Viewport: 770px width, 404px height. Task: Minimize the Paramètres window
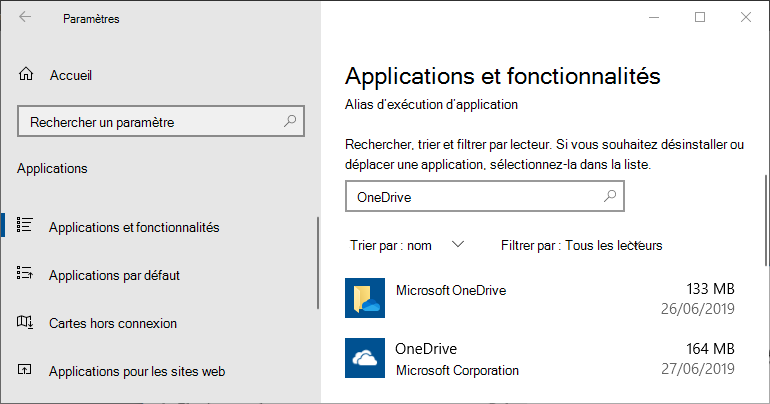tap(654, 17)
